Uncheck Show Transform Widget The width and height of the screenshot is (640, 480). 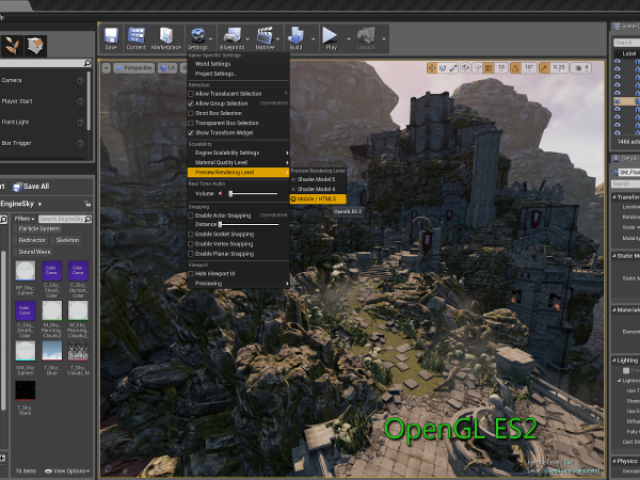coord(191,133)
